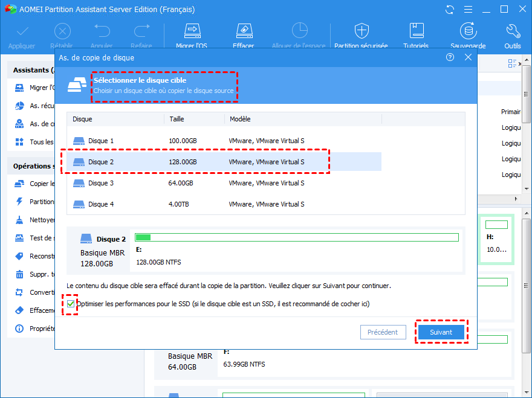This screenshot has height=398, width=532.
Task: Select Copier le disque operation in sidebar
Action: point(34,184)
